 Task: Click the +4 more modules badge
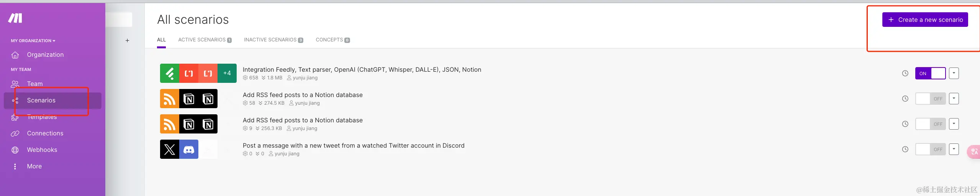click(227, 73)
